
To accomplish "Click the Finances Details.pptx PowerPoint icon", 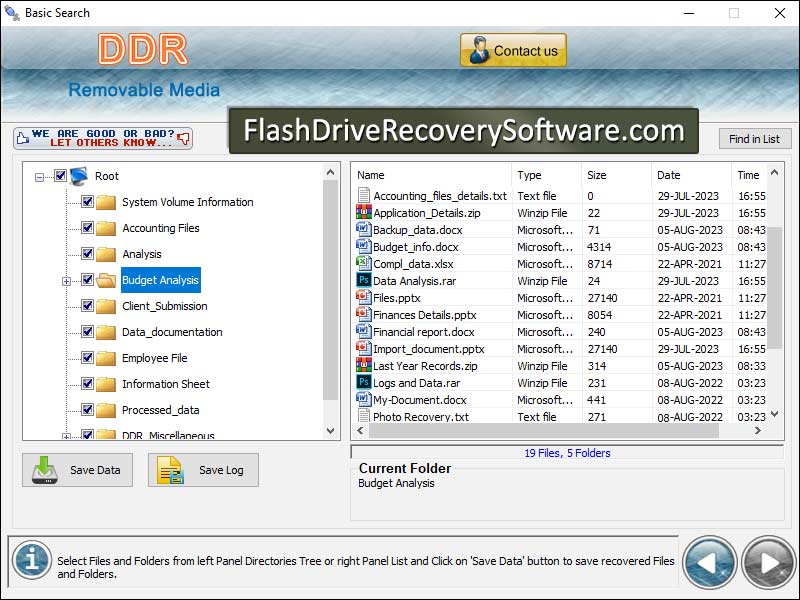I will tap(364, 314).
